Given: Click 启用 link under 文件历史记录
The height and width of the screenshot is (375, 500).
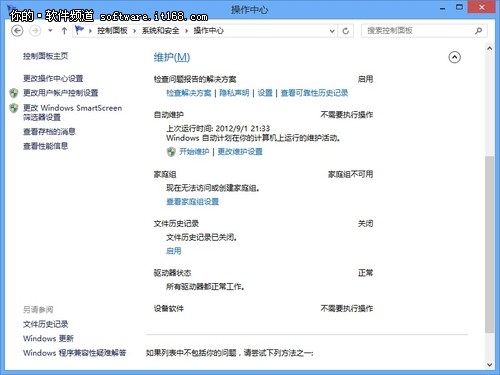Looking at the screenshot, I should pos(174,251).
